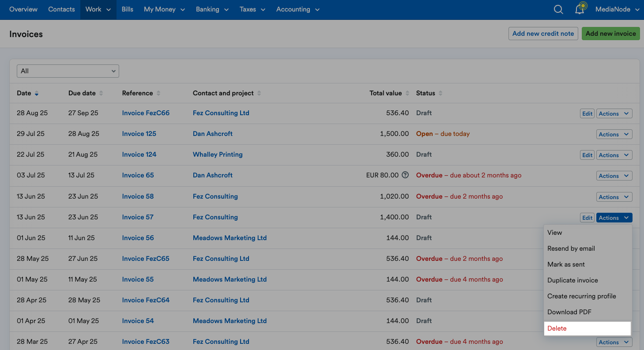Open the MediaNode account menu

coord(618,9)
